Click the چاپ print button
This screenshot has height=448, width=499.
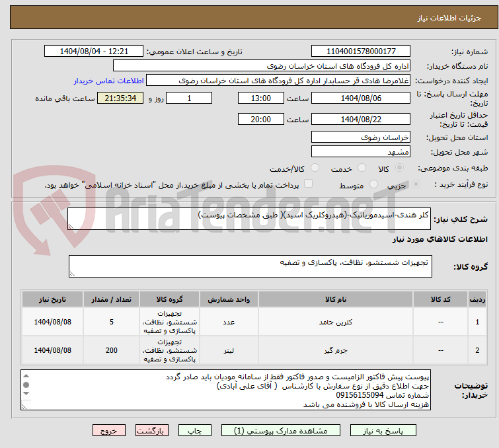[x=195, y=431]
